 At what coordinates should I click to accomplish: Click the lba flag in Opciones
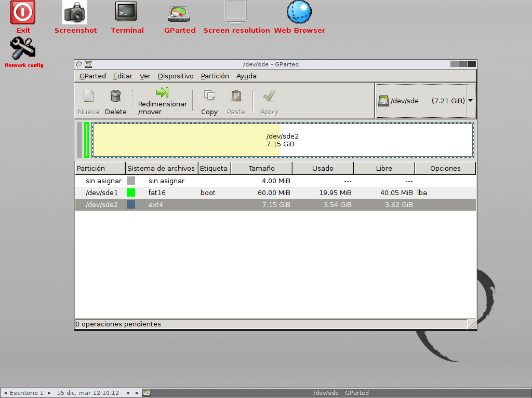422,193
